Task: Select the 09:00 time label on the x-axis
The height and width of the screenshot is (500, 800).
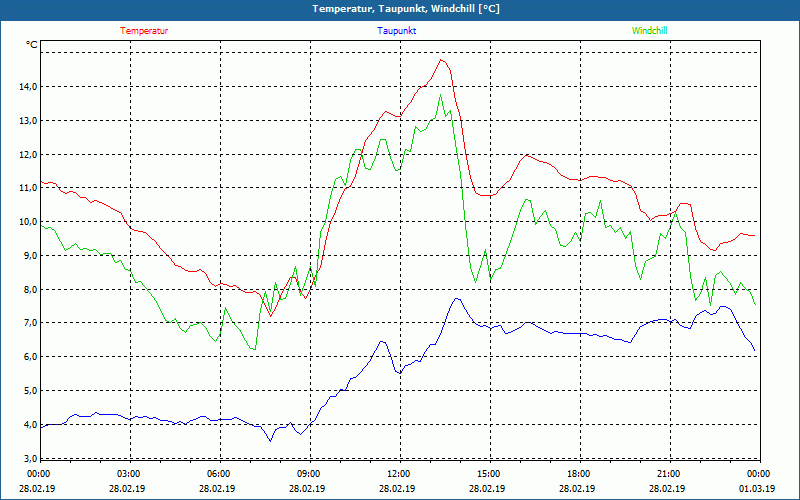Action: point(309,474)
